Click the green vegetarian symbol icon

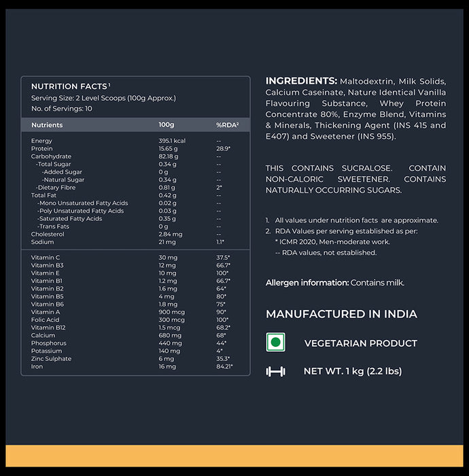pos(275,343)
